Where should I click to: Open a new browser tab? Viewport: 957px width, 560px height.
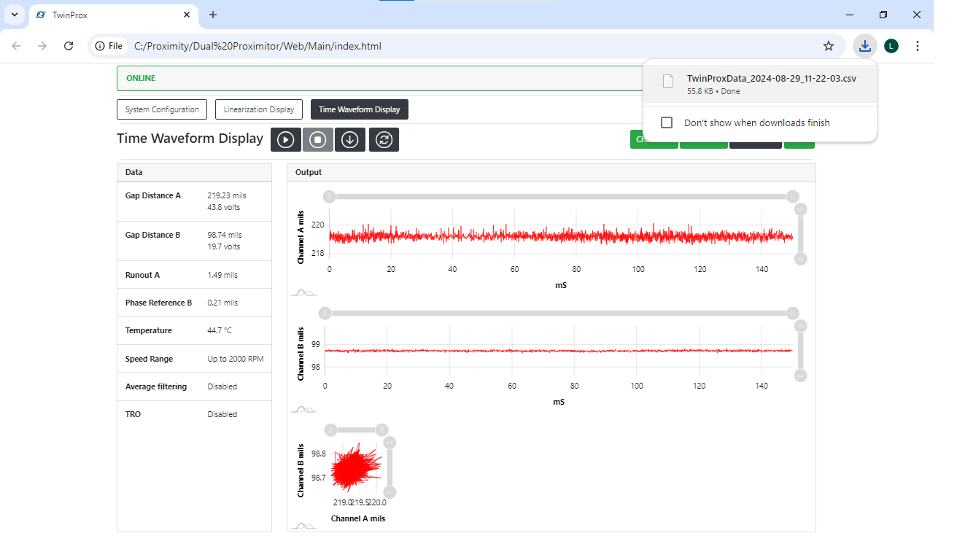213,15
